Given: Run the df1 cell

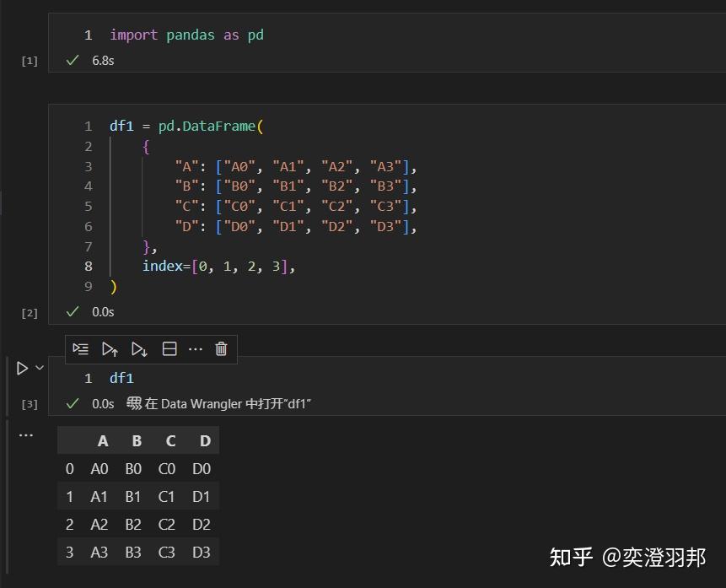Looking at the screenshot, I should point(23,368).
